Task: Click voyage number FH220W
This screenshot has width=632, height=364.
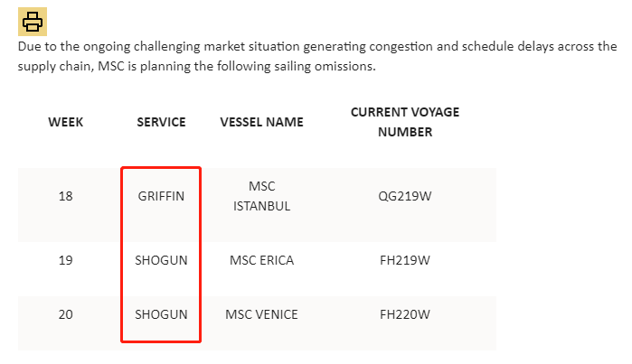Action: click(x=404, y=315)
